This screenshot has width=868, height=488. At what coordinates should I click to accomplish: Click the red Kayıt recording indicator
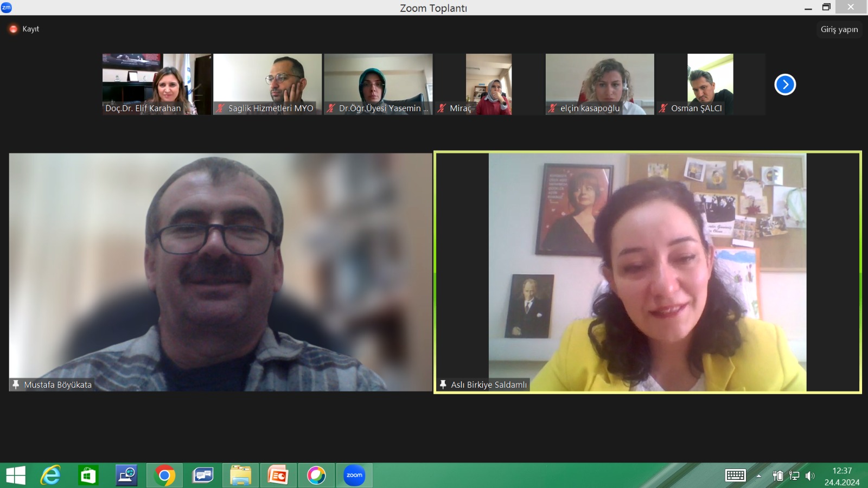pyautogui.click(x=14, y=29)
